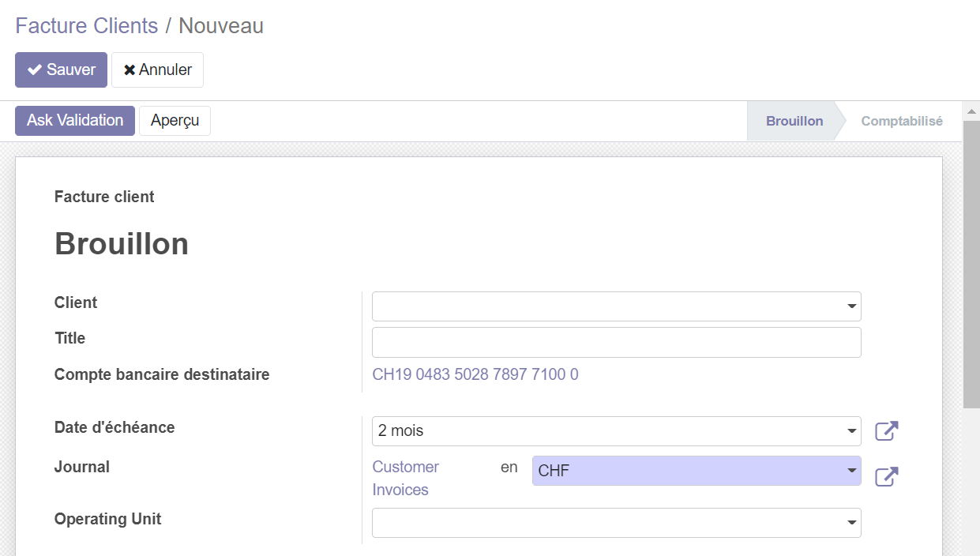The image size is (980, 556).
Task: Open the invoice preview with Aperçu
Action: pos(175,120)
